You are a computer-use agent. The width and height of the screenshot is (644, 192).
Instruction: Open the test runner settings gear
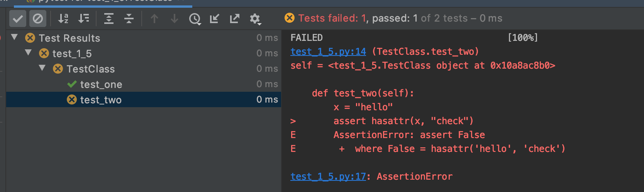click(255, 19)
